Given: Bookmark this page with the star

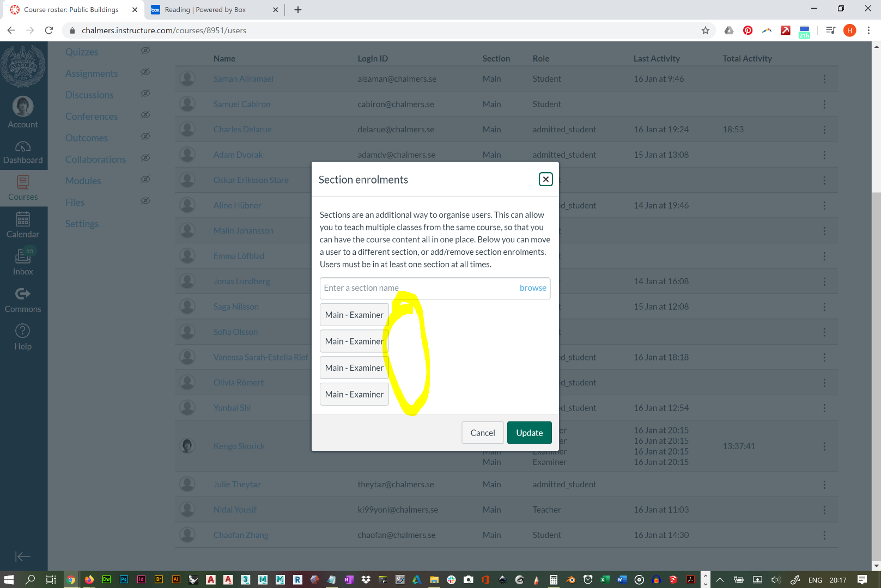Looking at the screenshot, I should [x=706, y=30].
